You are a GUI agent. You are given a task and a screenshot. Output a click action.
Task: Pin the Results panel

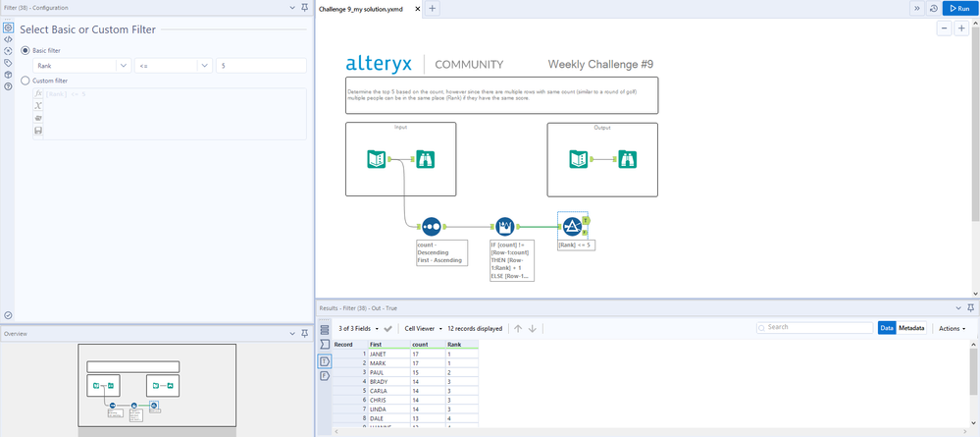tap(970, 308)
